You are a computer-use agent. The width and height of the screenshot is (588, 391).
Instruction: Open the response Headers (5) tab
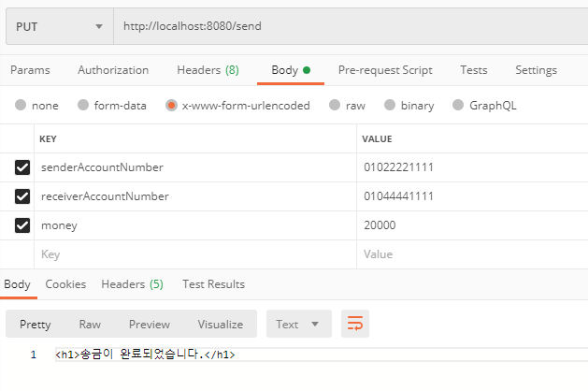(x=132, y=284)
